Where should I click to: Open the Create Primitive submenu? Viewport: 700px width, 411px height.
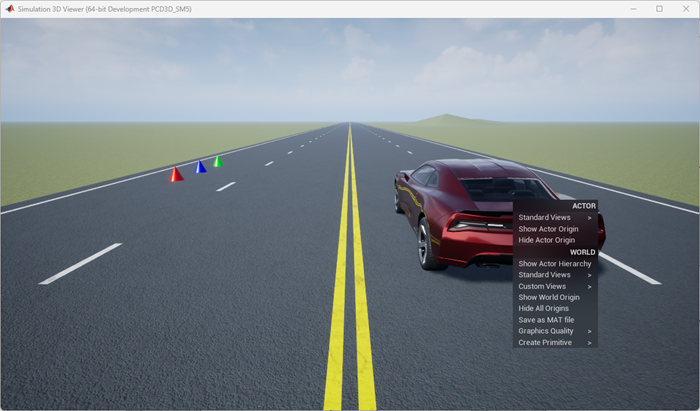tap(555, 343)
